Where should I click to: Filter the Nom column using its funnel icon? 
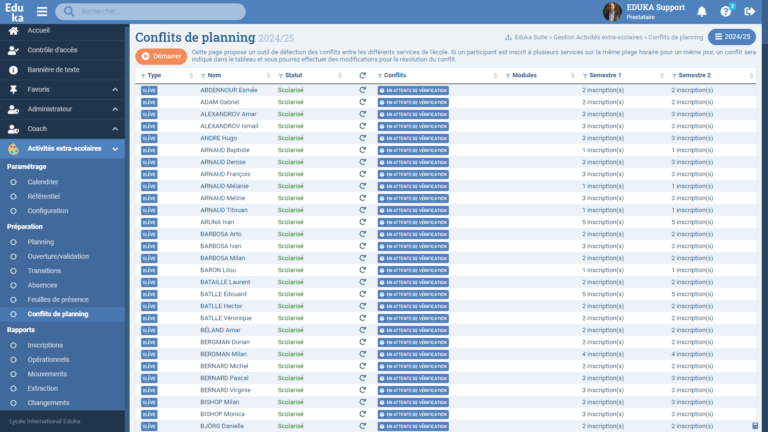click(x=201, y=75)
